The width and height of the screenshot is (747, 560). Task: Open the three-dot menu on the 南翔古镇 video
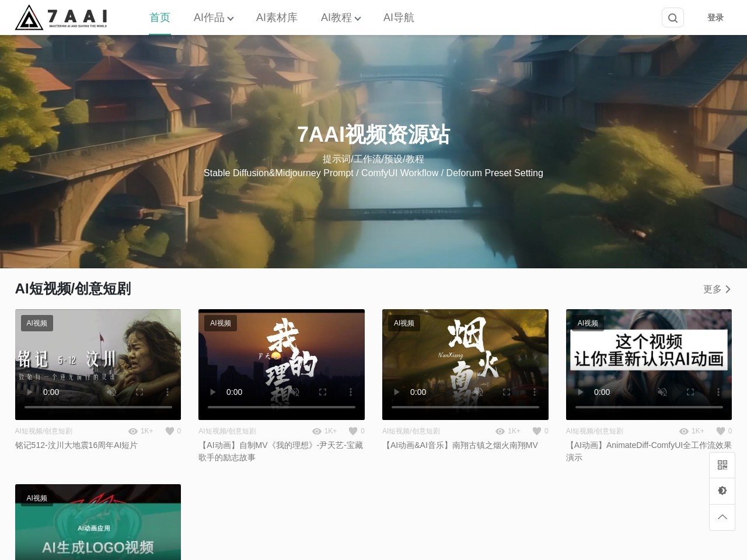[x=535, y=392]
